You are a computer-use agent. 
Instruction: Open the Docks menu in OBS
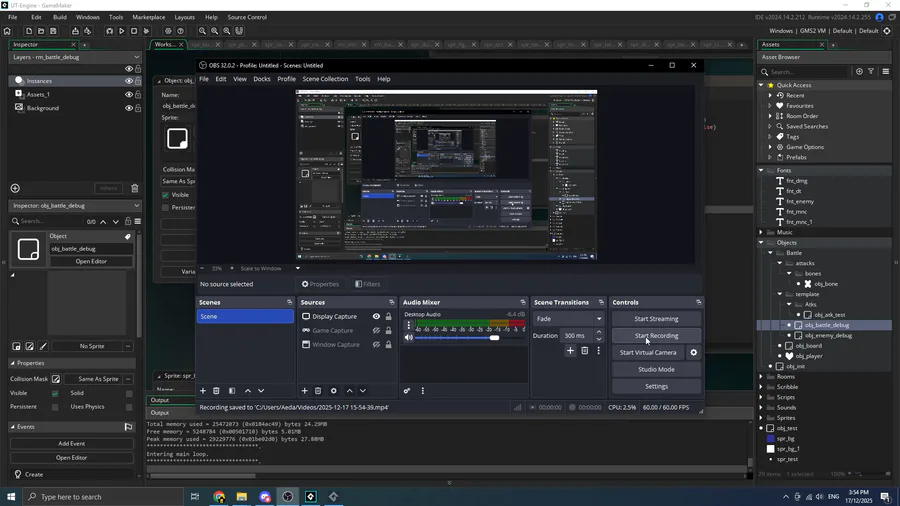pos(261,79)
